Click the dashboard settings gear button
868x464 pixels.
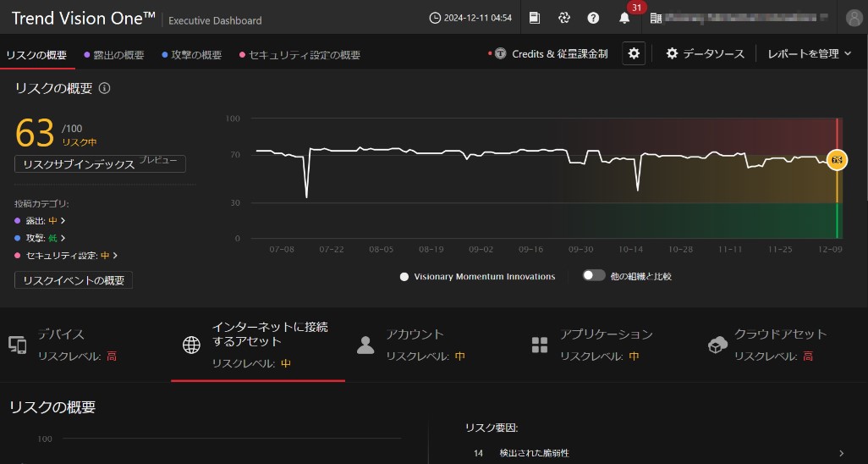tap(634, 53)
